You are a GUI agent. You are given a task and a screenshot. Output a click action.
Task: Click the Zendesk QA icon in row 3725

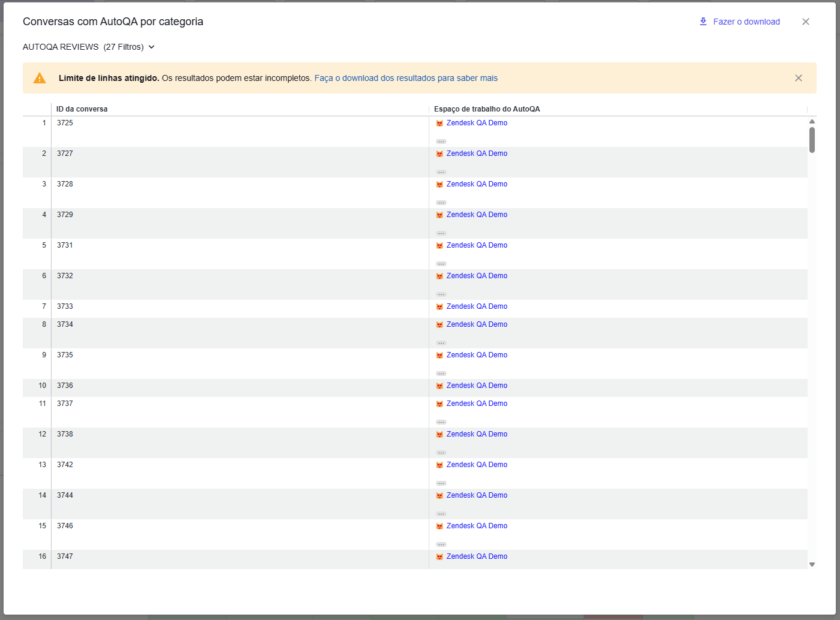click(439, 123)
